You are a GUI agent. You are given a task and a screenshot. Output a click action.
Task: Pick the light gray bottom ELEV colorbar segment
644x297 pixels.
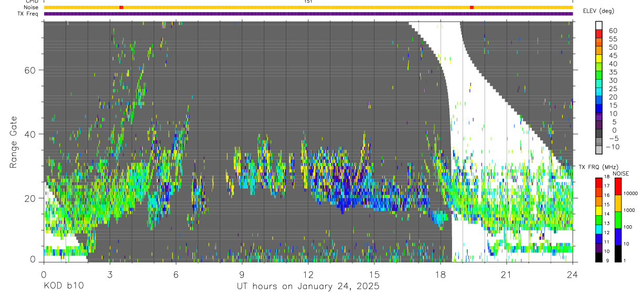[x=599, y=150]
